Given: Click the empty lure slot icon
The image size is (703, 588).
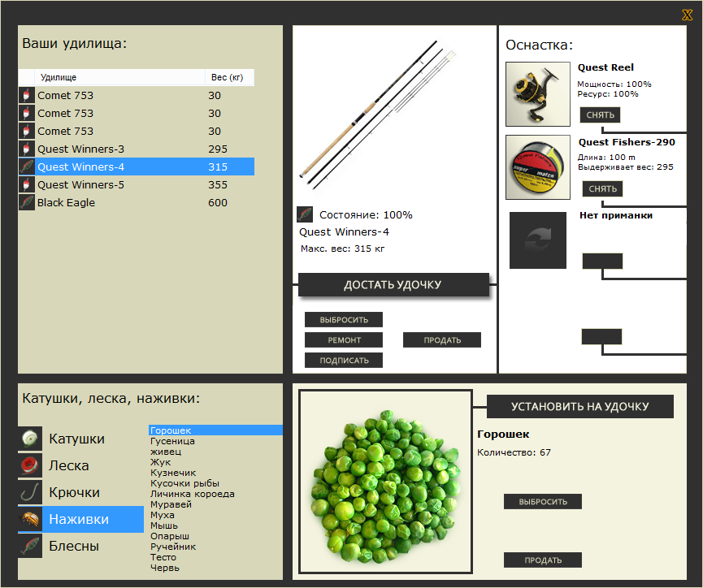Looking at the screenshot, I should [537, 240].
